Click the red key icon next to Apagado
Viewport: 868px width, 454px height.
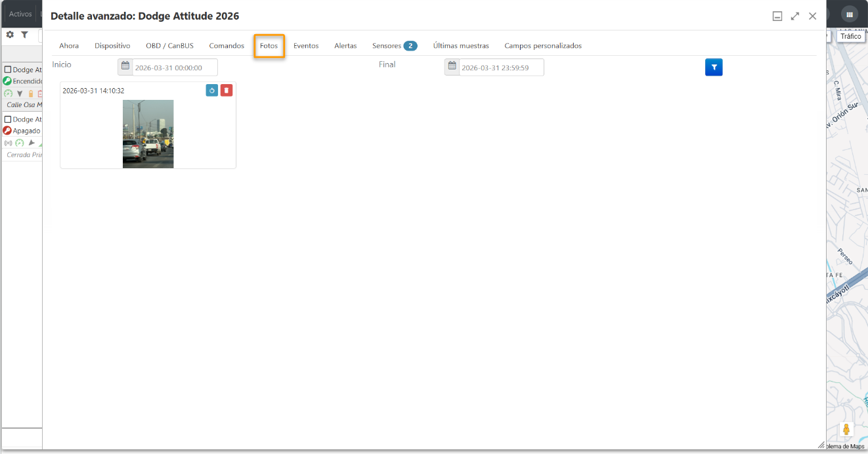tap(7, 131)
